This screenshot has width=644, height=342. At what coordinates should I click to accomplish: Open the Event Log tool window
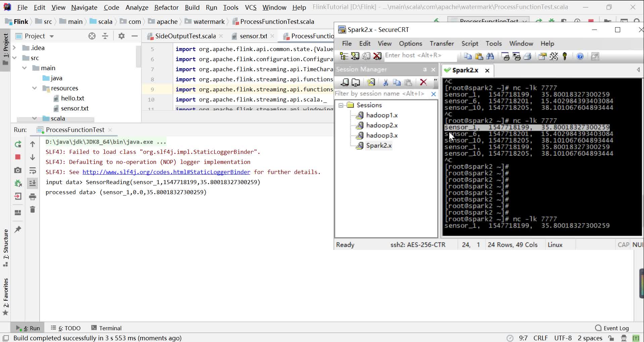(612, 328)
